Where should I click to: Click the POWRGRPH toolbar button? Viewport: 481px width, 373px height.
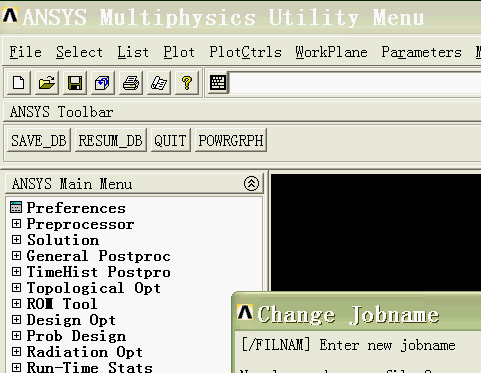(231, 140)
